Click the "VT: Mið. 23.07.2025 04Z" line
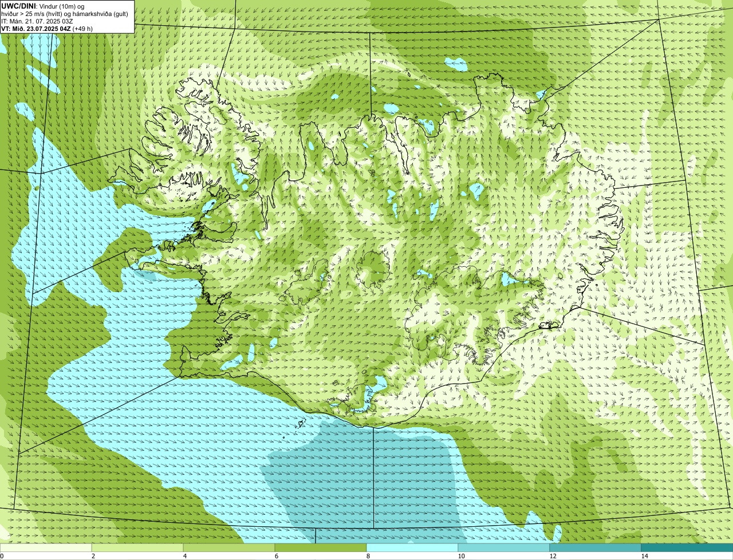 (x=36, y=28)
